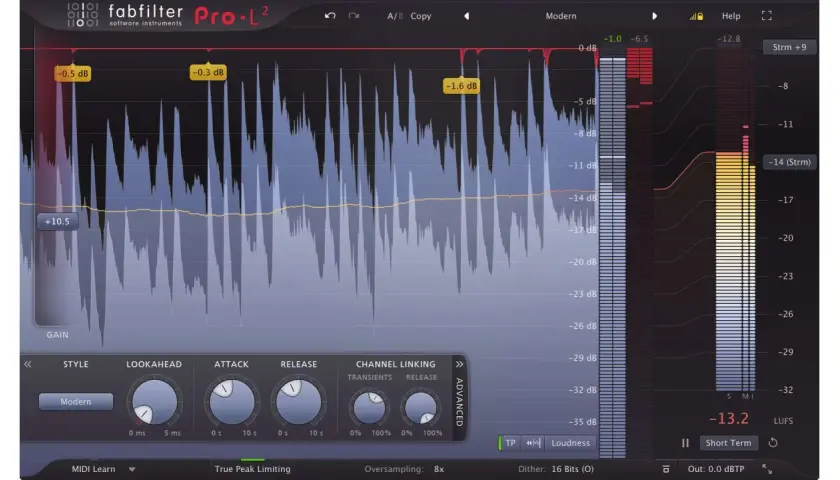Click the -0.3 dB peak label

tap(208, 72)
